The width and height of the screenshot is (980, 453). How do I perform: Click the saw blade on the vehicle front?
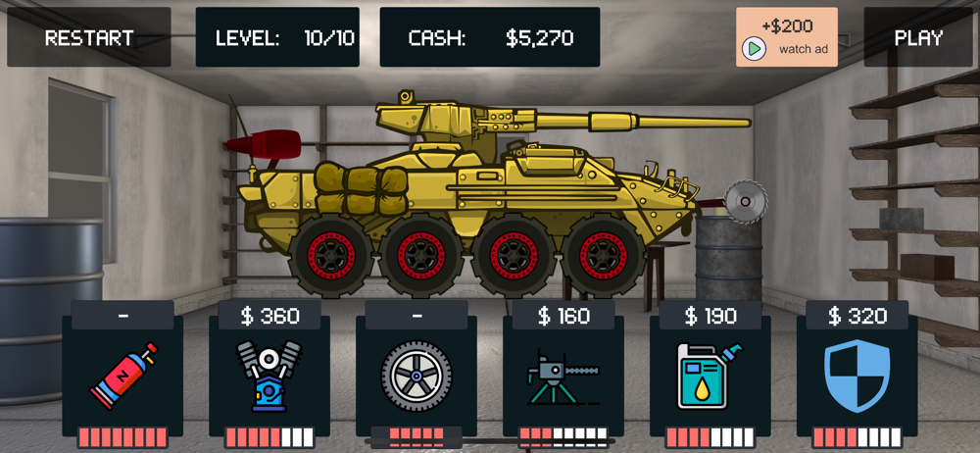[x=746, y=201]
